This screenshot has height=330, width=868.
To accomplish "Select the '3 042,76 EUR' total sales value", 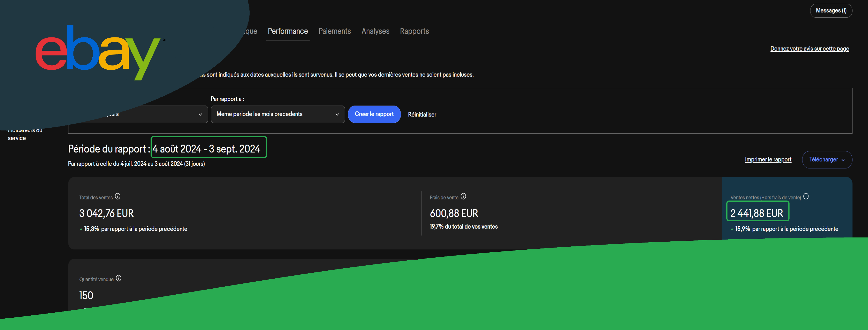I will [x=107, y=213].
